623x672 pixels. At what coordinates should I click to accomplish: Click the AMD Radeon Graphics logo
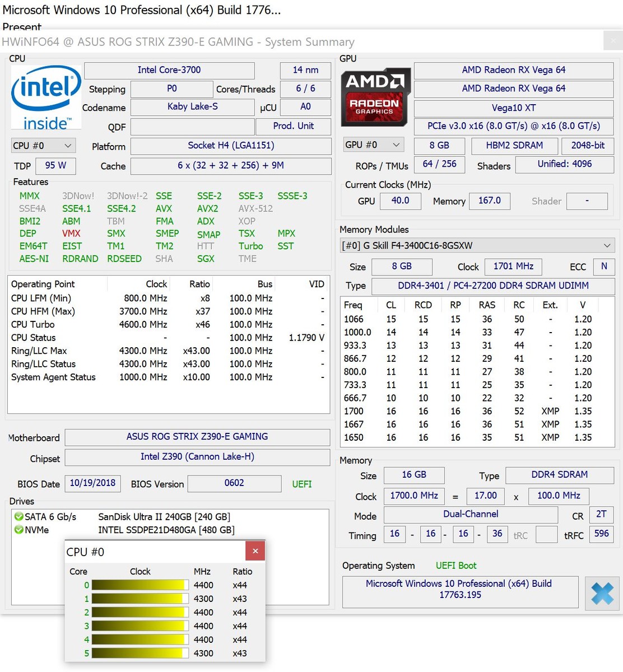pyautogui.click(x=376, y=97)
